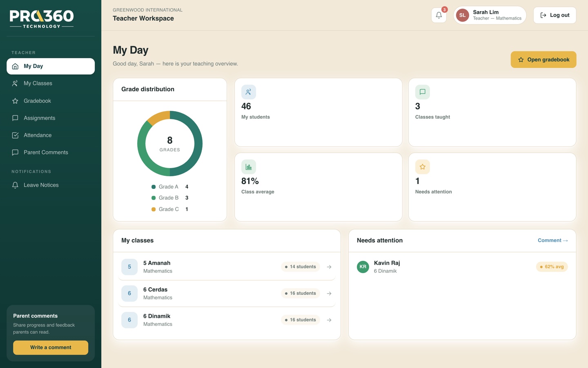Viewport: 588px width, 368px height.
Task: Open Leave Notices in sidebar
Action: (x=51, y=185)
